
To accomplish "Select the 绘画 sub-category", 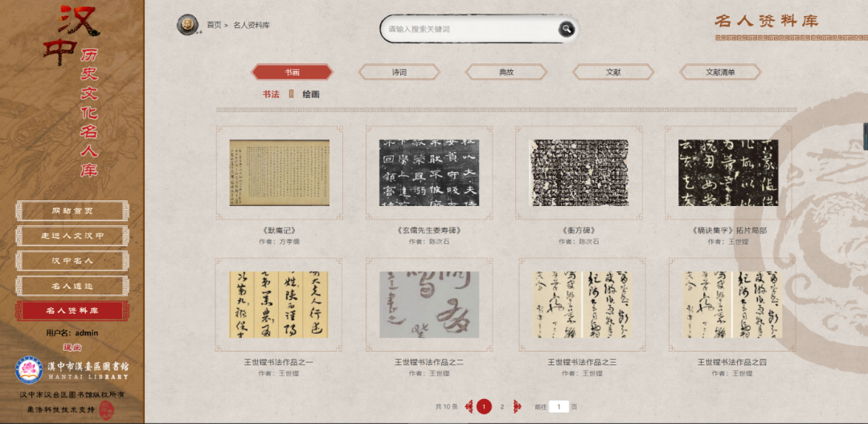I will pyautogui.click(x=310, y=94).
